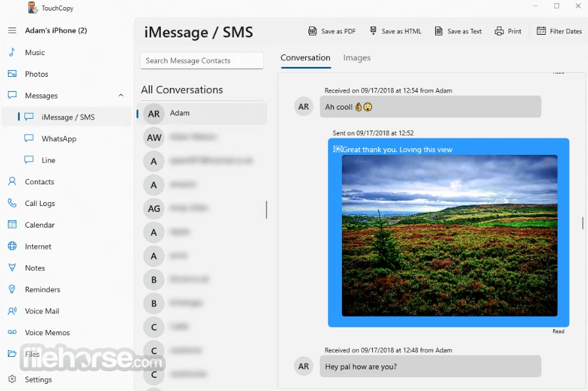Open the hamburger navigation menu
The image size is (588, 391).
12,30
